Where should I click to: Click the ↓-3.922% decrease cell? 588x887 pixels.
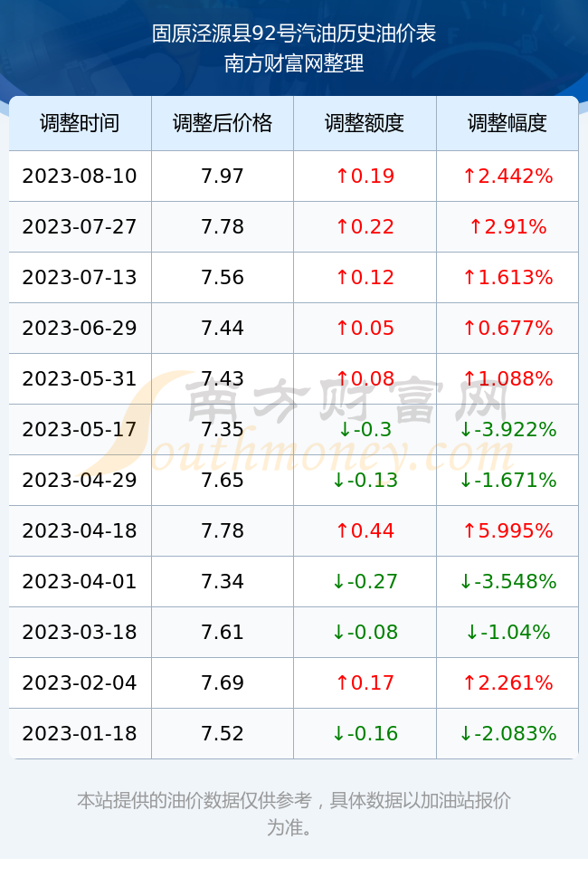point(507,429)
